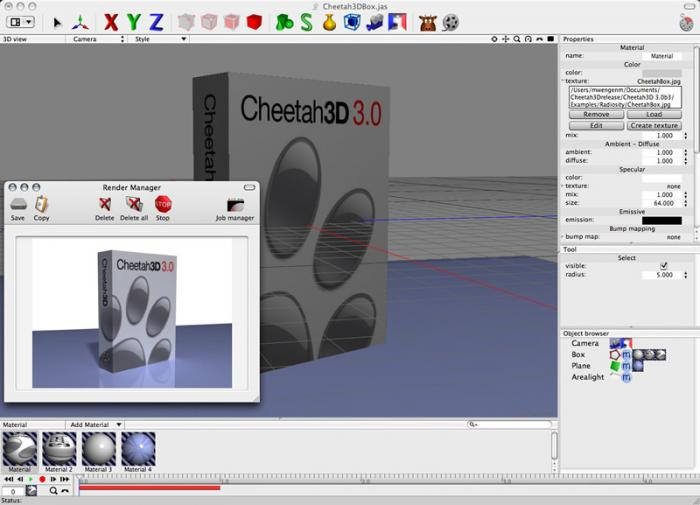Click the black emission color swatch

tap(662, 220)
